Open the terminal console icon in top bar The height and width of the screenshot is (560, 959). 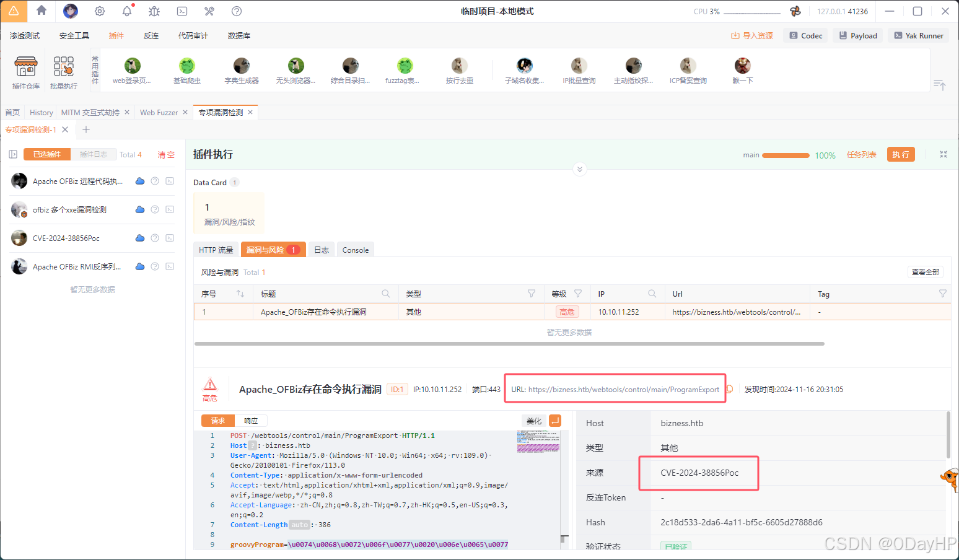click(182, 11)
